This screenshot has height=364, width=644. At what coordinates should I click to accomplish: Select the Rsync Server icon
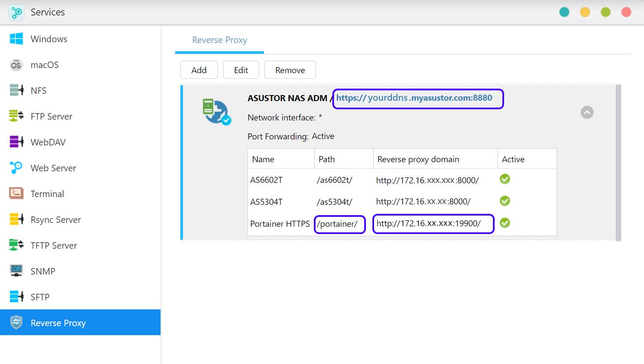click(16, 219)
